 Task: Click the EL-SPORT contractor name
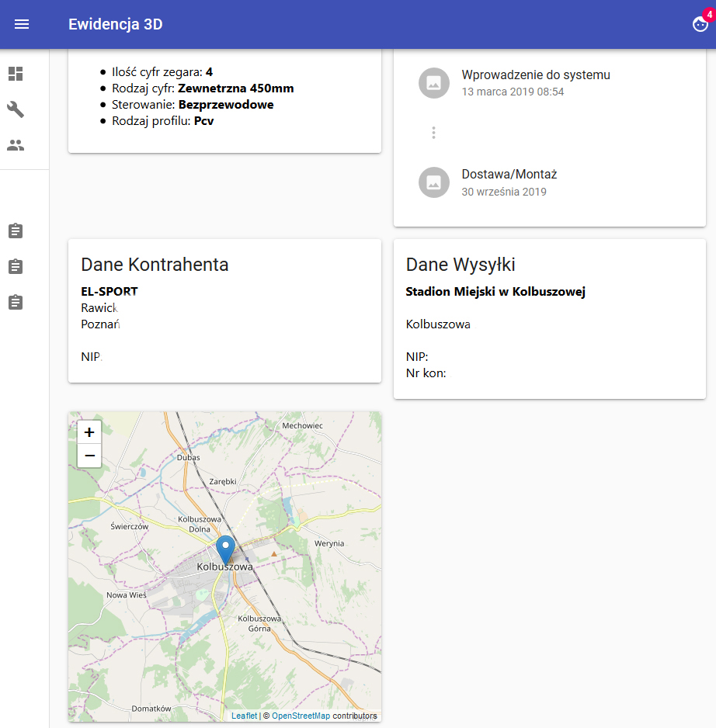[x=109, y=292]
